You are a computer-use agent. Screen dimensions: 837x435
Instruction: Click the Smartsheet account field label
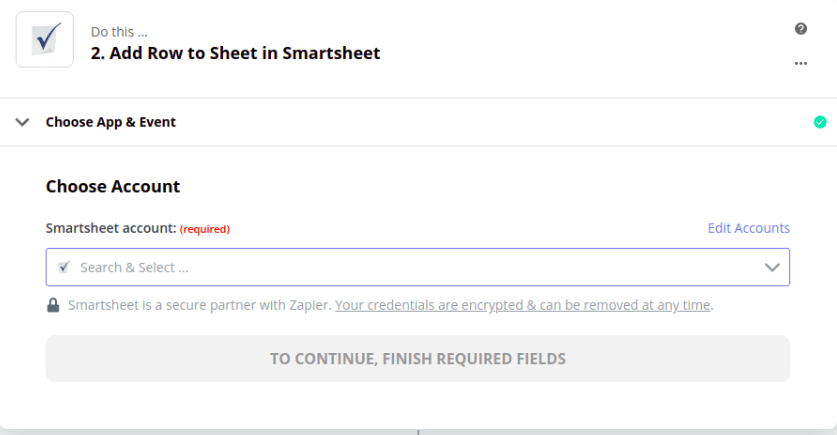(x=111, y=228)
